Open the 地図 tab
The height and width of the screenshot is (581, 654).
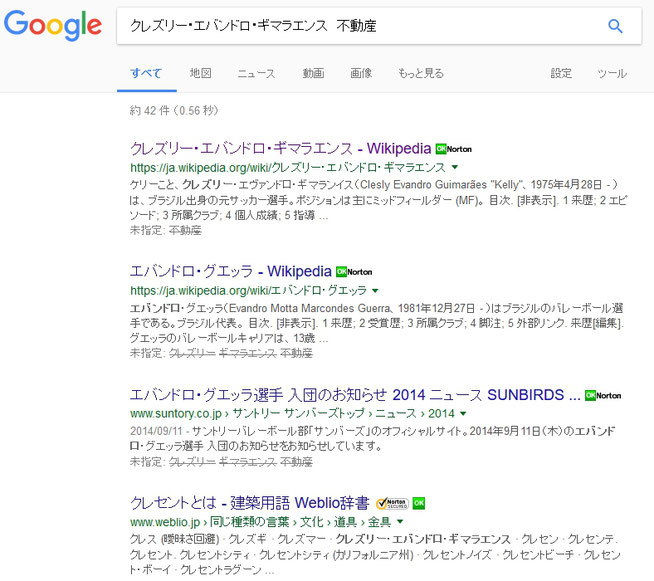coord(201,73)
